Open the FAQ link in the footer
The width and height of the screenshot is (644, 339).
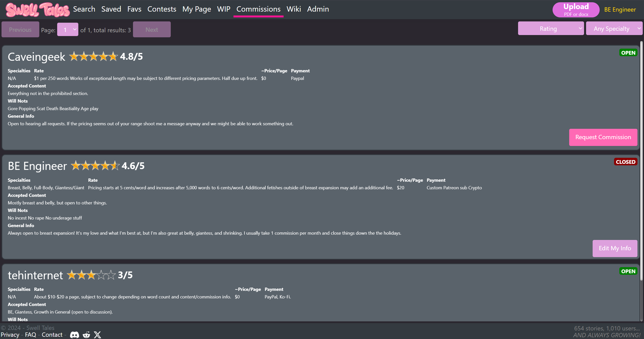(x=30, y=335)
